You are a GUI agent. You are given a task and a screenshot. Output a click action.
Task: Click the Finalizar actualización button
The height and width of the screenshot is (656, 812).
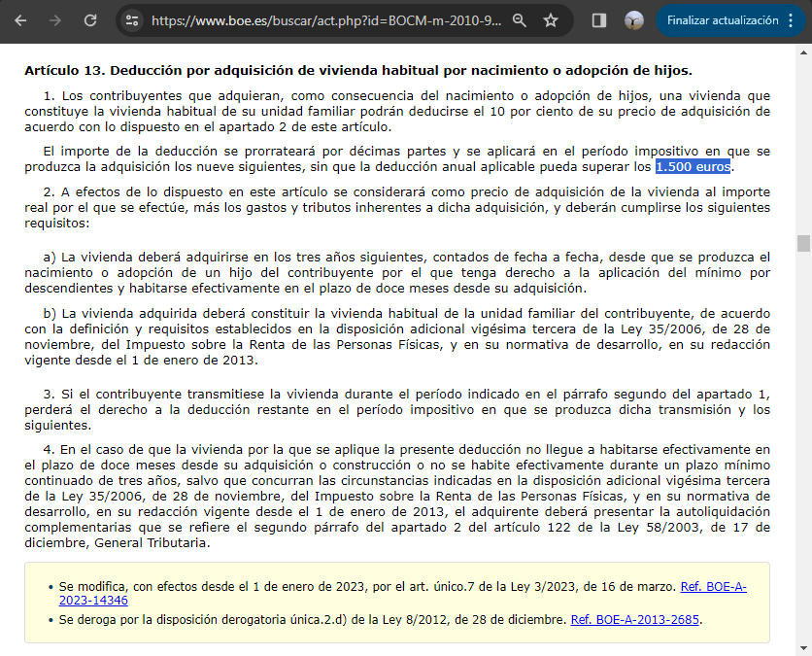(723, 20)
